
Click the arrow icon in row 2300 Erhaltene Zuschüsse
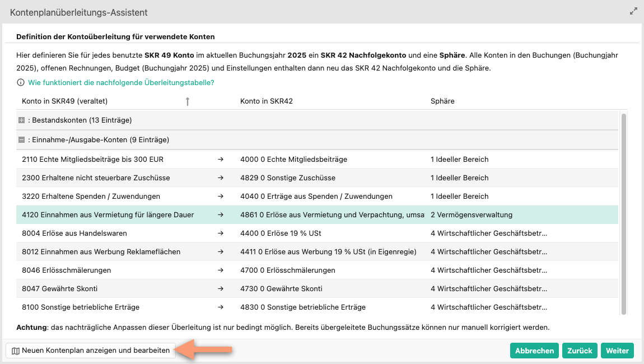pyautogui.click(x=221, y=178)
